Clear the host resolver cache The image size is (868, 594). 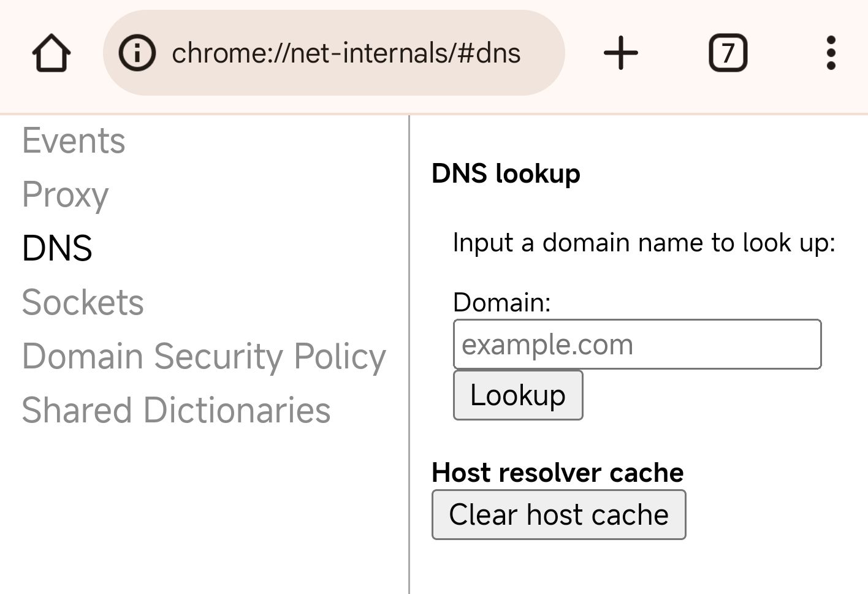(558, 515)
